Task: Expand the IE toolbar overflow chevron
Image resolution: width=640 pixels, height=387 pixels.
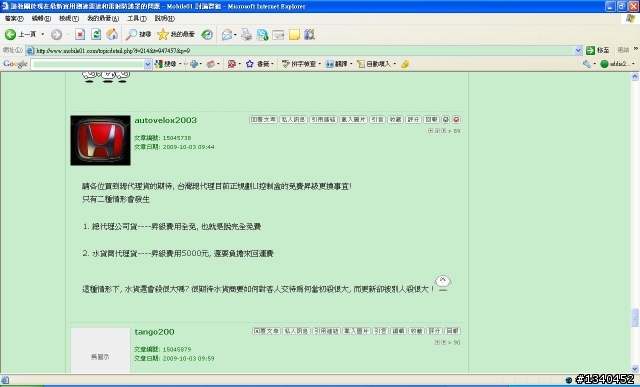Action: tap(636, 49)
